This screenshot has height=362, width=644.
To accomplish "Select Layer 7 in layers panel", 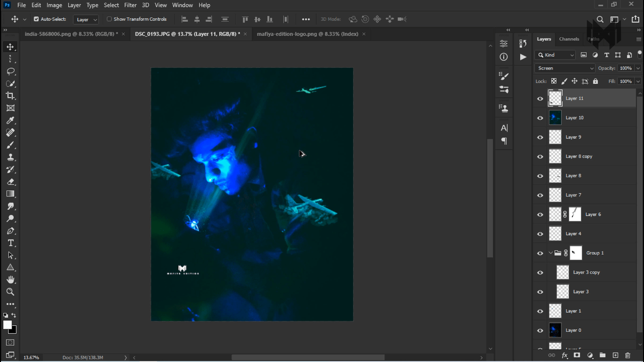I will point(592,195).
